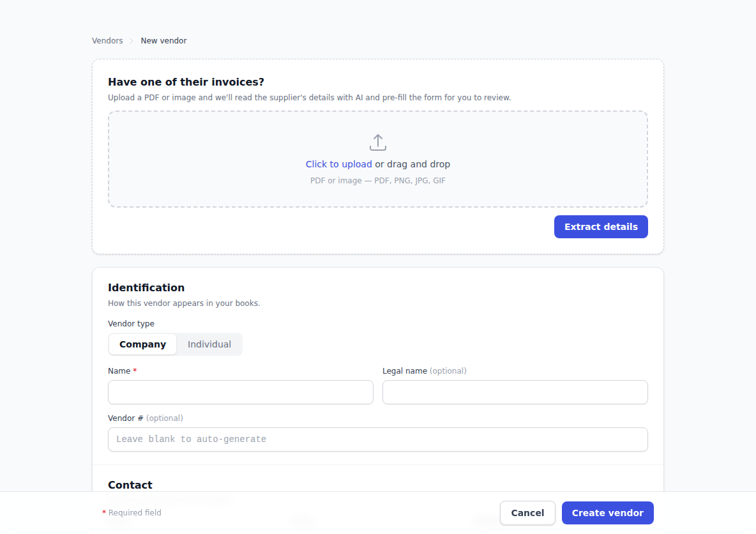
Task: Click the Contact section heading
Action: (130, 485)
